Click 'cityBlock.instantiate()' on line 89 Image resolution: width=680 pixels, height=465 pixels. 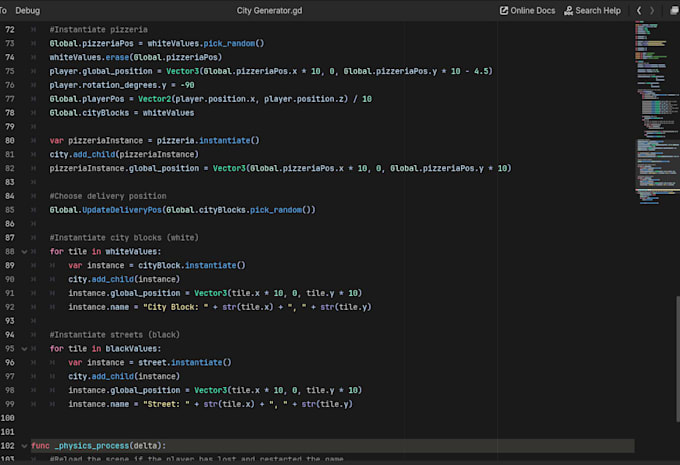click(x=192, y=265)
